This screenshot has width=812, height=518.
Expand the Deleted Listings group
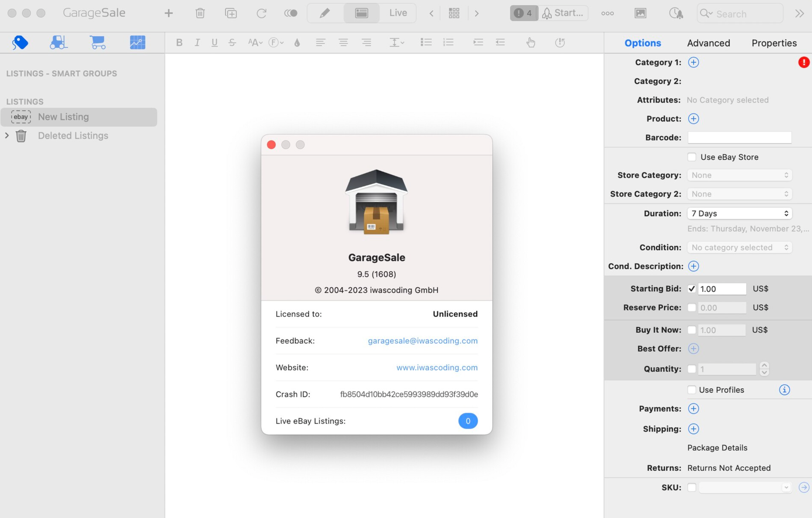7,135
